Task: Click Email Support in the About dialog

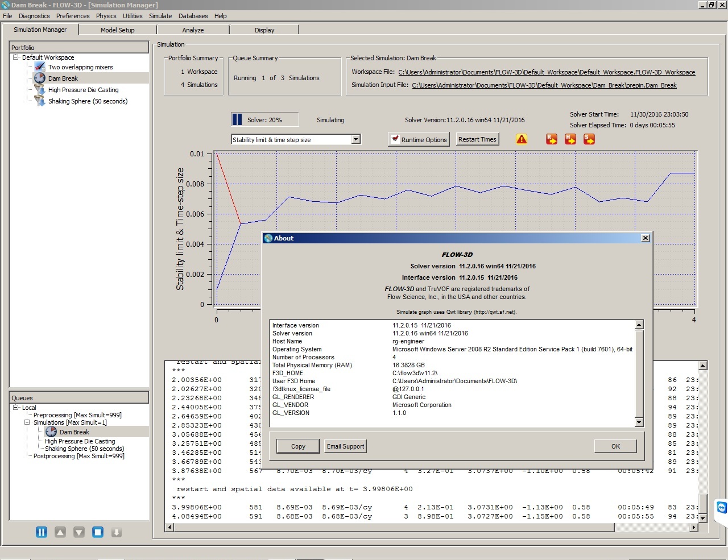Action: pyautogui.click(x=345, y=446)
